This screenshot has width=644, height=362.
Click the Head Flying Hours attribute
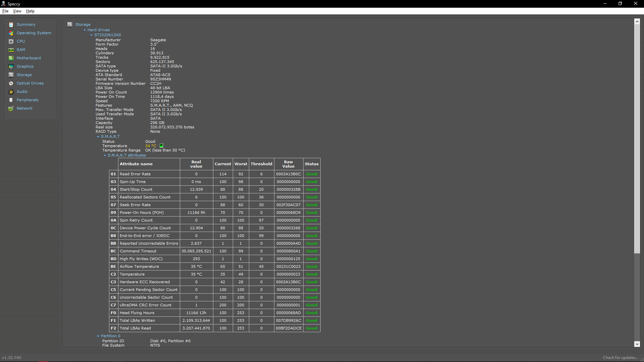pyautogui.click(x=137, y=313)
